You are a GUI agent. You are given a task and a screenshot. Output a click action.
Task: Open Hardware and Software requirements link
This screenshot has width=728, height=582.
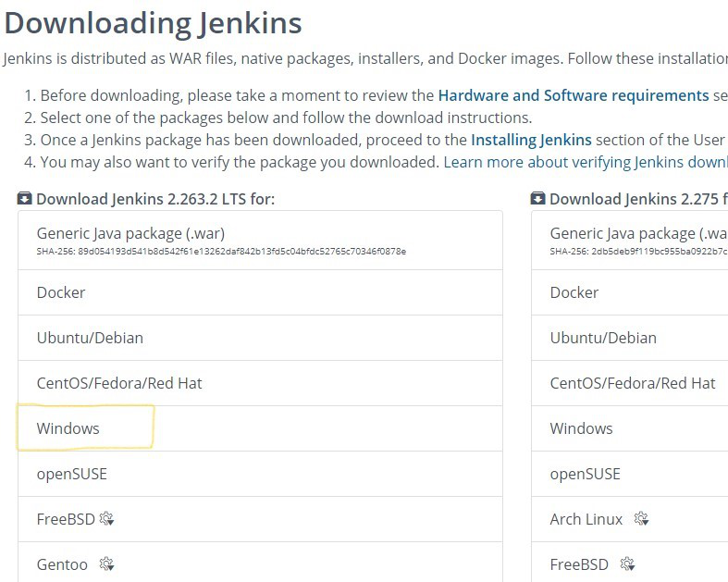click(574, 95)
